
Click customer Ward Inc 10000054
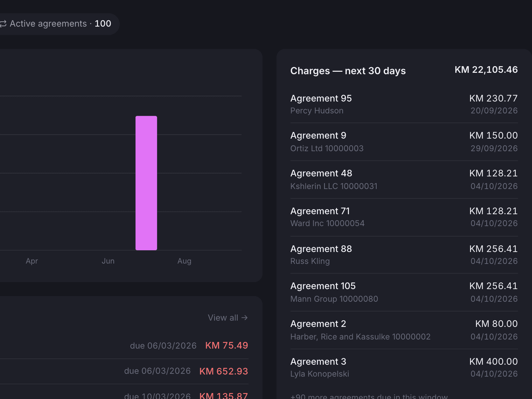(x=327, y=223)
